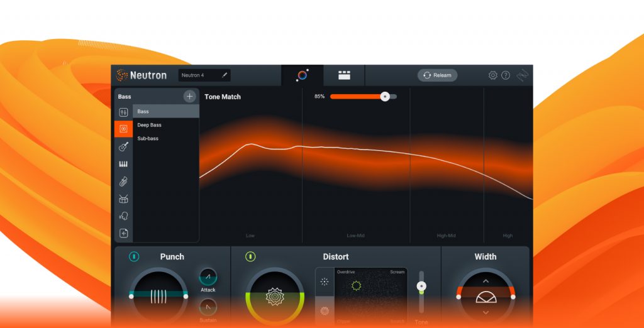The height and width of the screenshot is (328, 644).
Task: Select the guitar category icon
Action: 123,146
